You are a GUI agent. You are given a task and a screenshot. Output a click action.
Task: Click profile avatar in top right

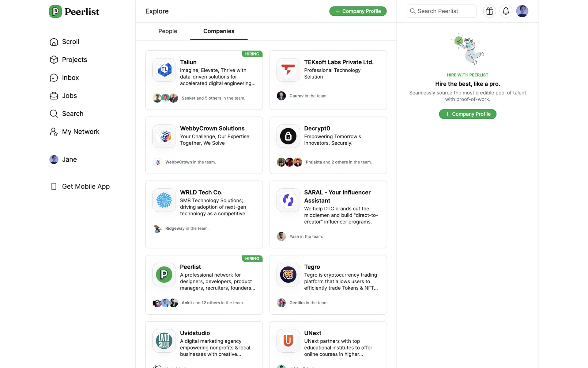tap(522, 11)
